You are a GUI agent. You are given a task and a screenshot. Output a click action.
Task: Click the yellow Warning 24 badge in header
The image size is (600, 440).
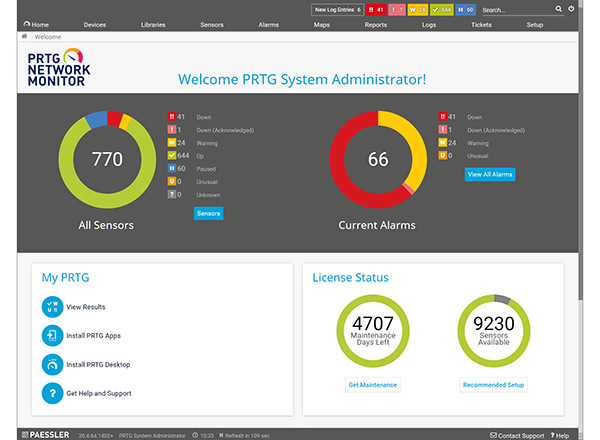(417, 10)
